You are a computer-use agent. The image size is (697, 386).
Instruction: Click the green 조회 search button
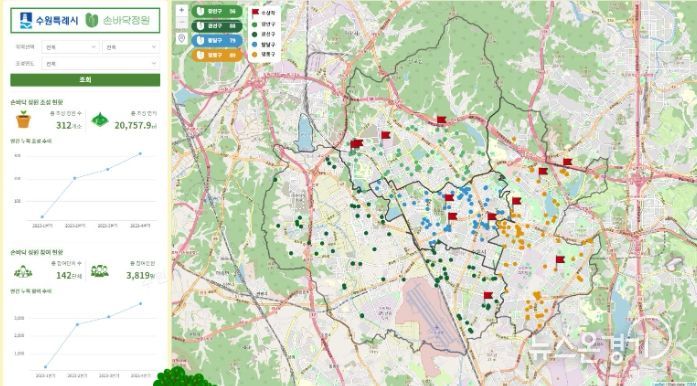(x=85, y=80)
